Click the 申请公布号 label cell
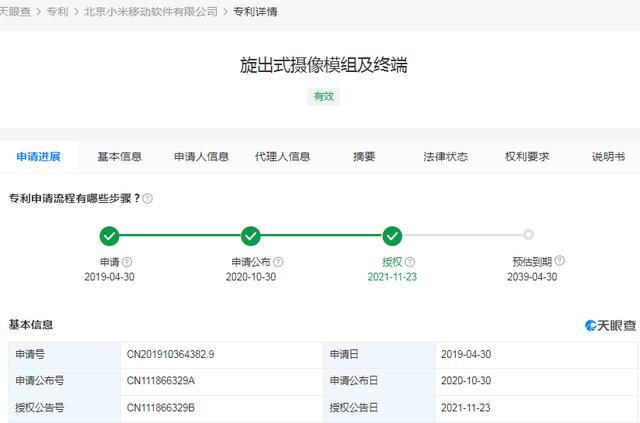This screenshot has width=640, height=423. pyautogui.click(x=64, y=381)
